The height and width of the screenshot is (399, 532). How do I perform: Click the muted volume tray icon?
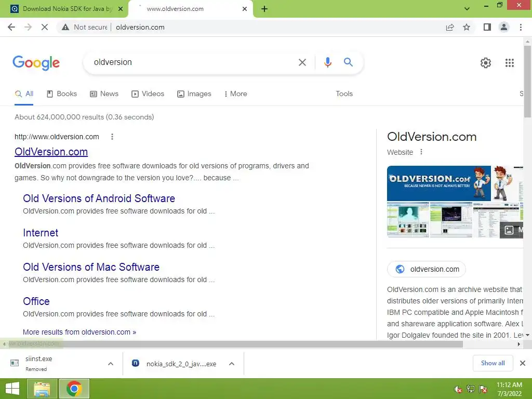click(x=458, y=389)
